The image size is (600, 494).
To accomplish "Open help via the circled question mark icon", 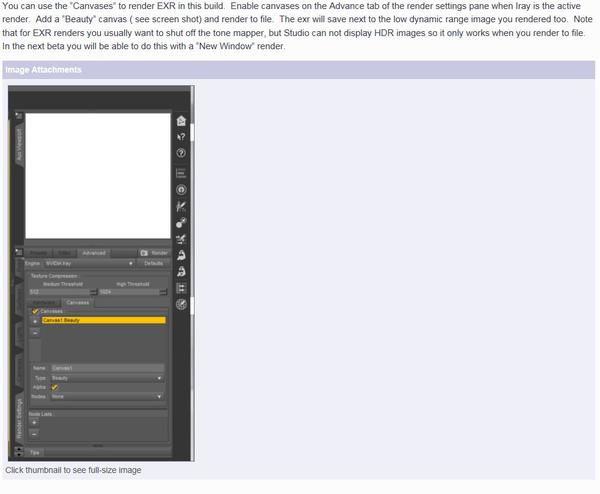I will 181,153.
